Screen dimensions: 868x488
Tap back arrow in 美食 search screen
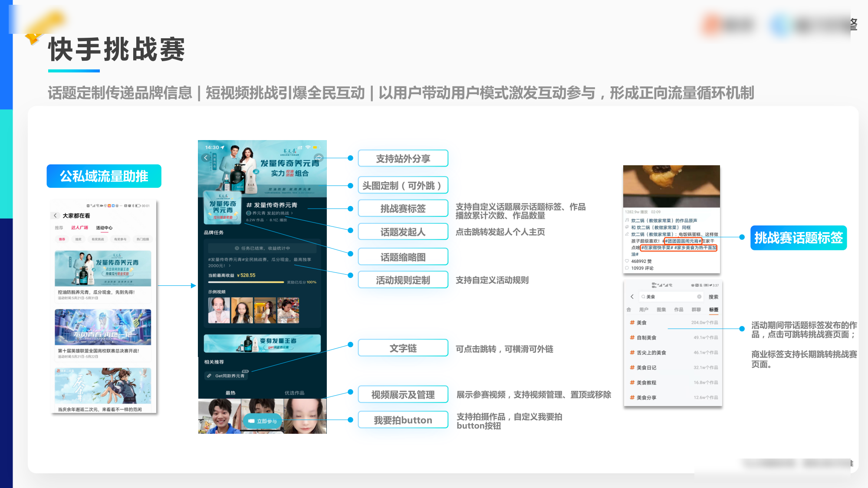tap(632, 297)
